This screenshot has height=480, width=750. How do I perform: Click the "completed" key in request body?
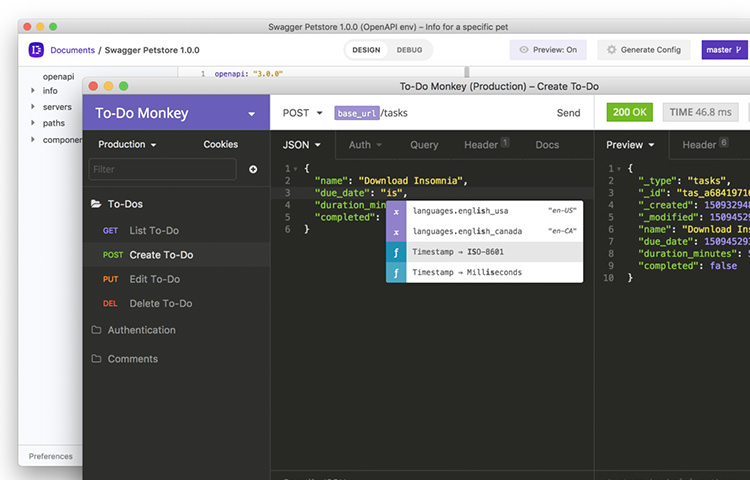[x=345, y=217]
